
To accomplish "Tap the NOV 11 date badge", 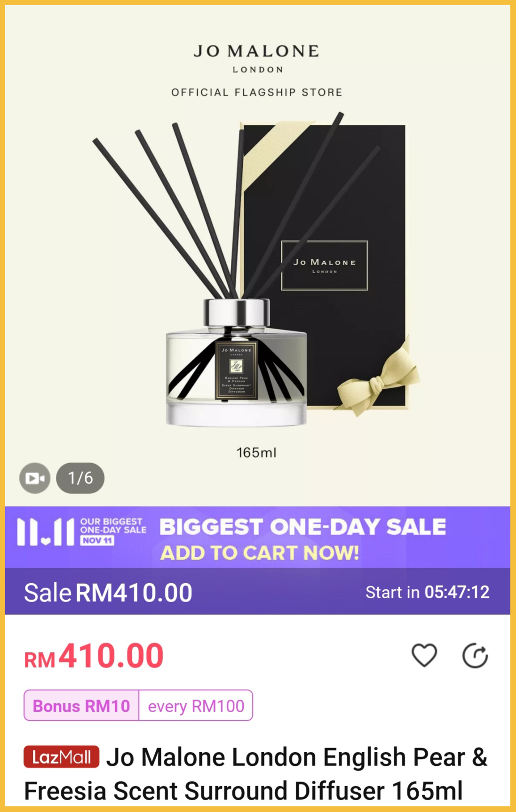I will [97, 540].
